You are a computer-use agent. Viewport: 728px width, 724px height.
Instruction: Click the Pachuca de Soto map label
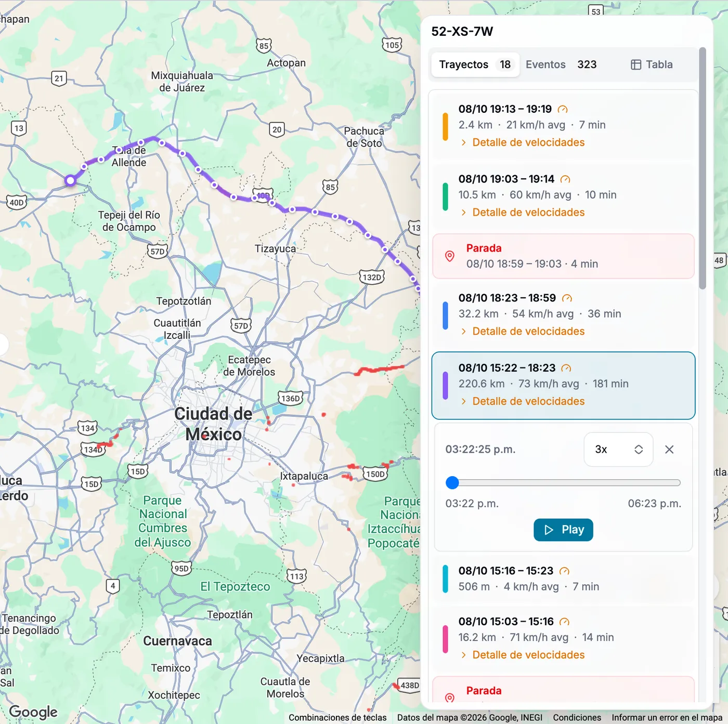coord(364,137)
